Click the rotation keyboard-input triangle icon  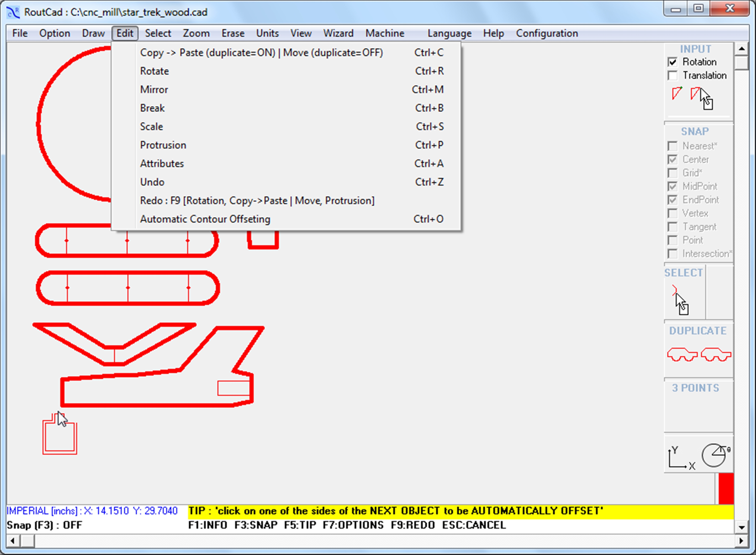[677, 93]
